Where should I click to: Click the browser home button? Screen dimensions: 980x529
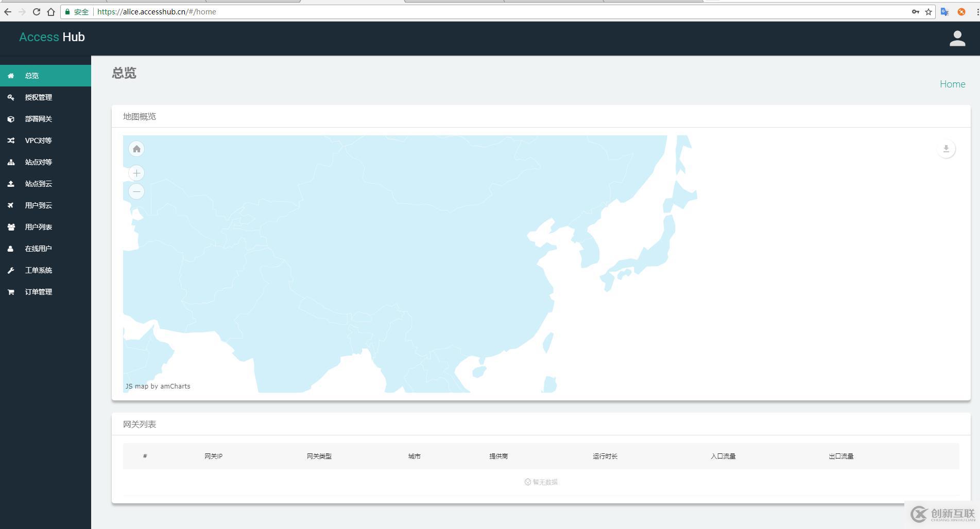(x=50, y=12)
